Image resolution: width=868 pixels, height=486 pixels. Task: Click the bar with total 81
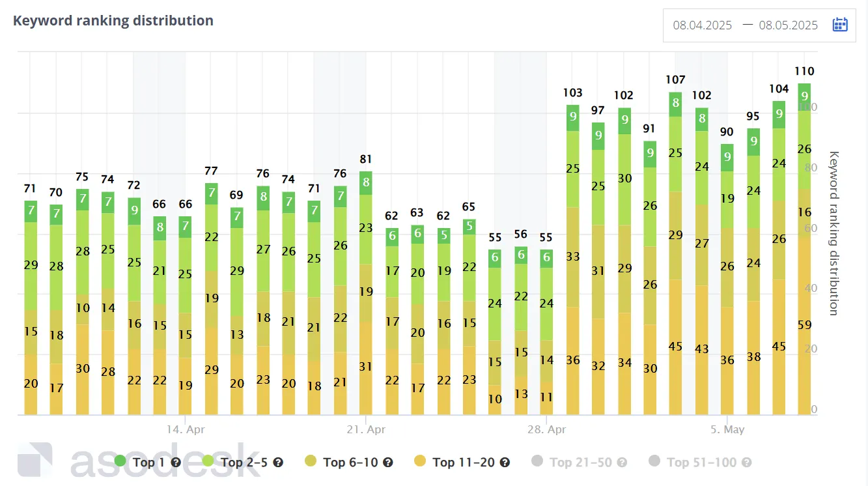pyautogui.click(x=366, y=293)
